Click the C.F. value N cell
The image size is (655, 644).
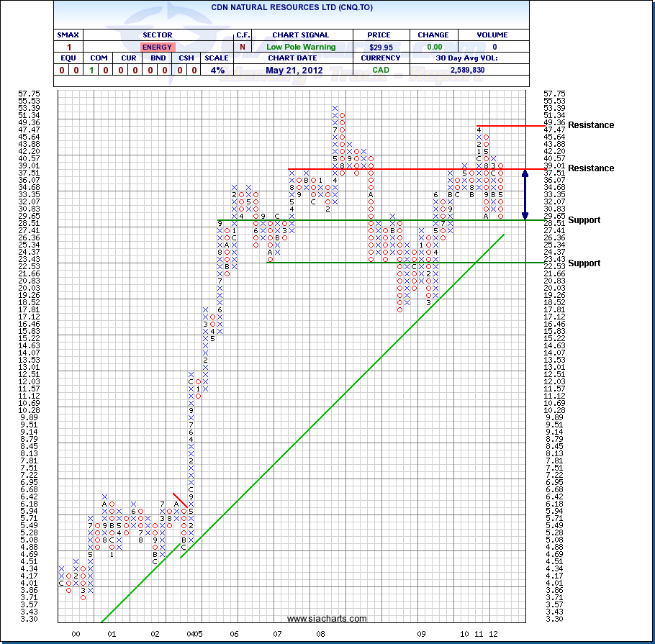click(x=242, y=47)
